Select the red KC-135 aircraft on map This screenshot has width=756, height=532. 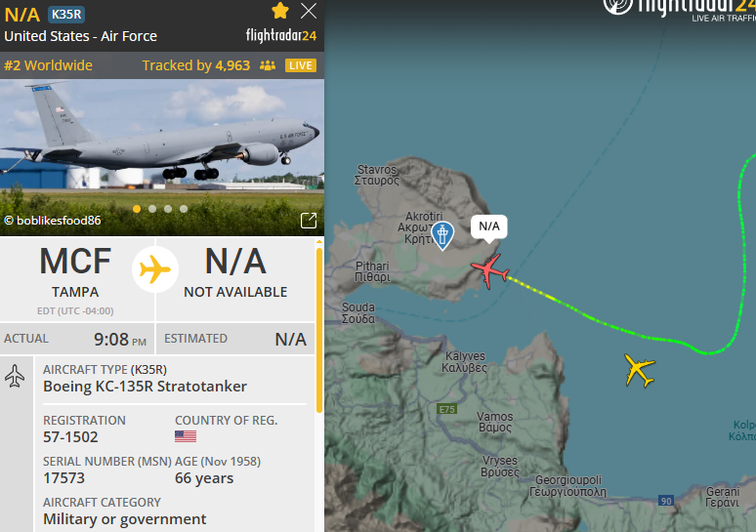coord(489,271)
